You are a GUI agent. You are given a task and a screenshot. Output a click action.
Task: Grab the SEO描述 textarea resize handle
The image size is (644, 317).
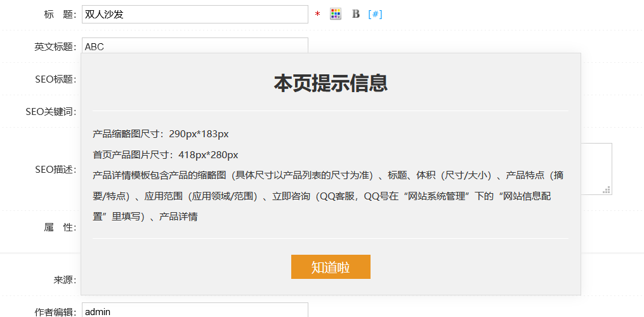(x=607, y=189)
